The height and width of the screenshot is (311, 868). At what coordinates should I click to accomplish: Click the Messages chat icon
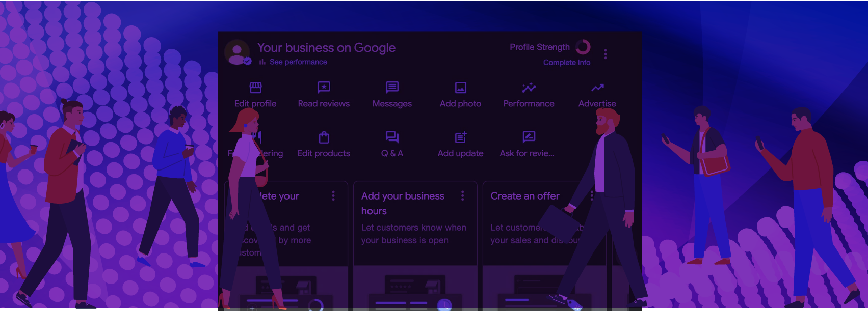[x=392, y=88]
